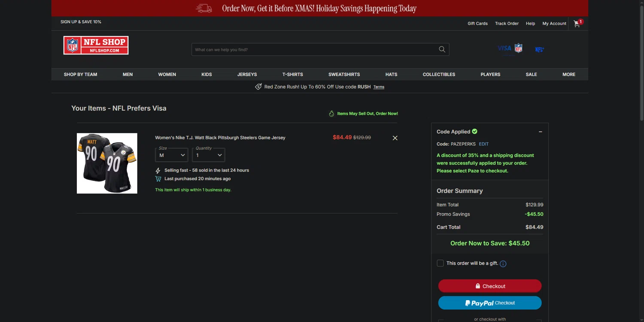The width and height of the screenshot is (644, 322).
Task: Open SHOP BY TEAM menu
Action: pos(81,74)
